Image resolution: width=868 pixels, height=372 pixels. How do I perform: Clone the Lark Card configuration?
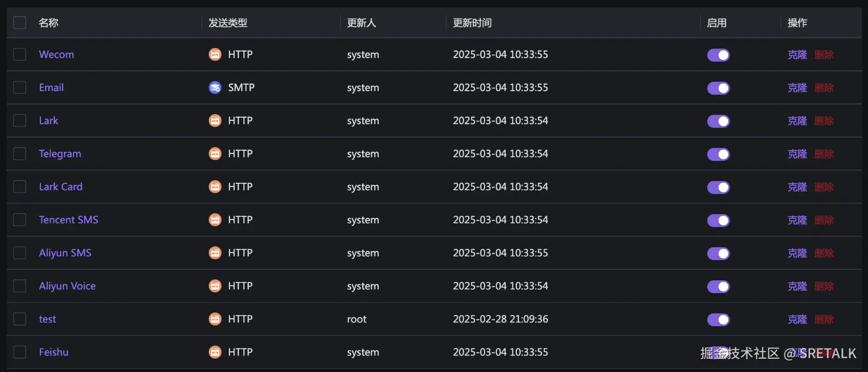pyautogui.click(x=797, y=187)
